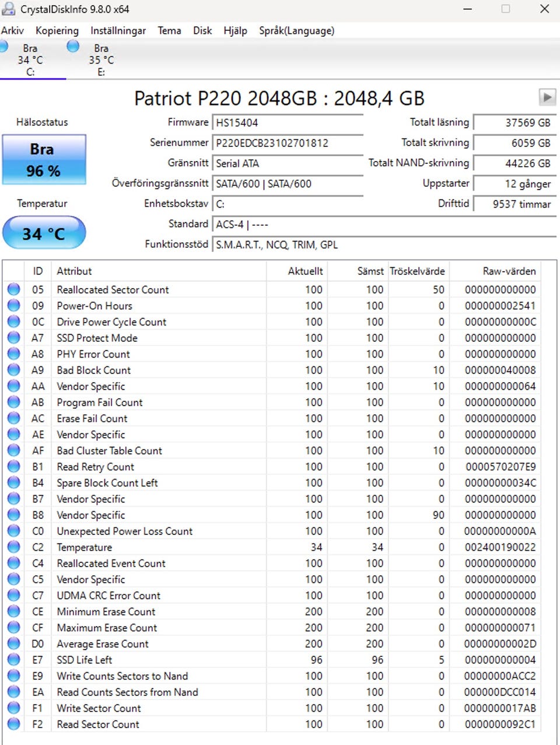Click the CrystalDiskInfo app icon in title bar
Screen dimensions: 560x745
point(8,9)
